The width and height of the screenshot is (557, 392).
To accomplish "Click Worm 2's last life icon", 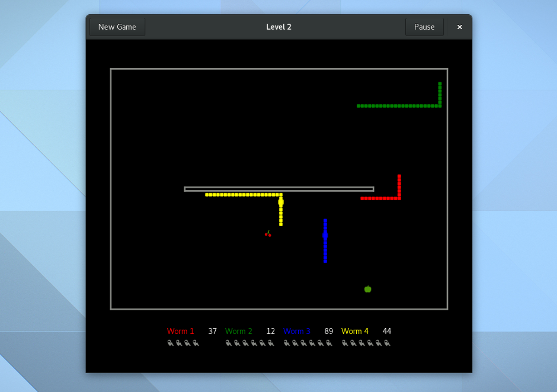I will (271, 343).
